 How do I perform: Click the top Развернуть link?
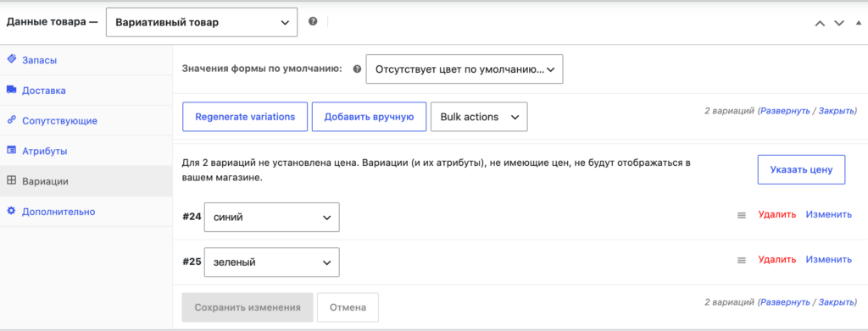tap(785, 111)
